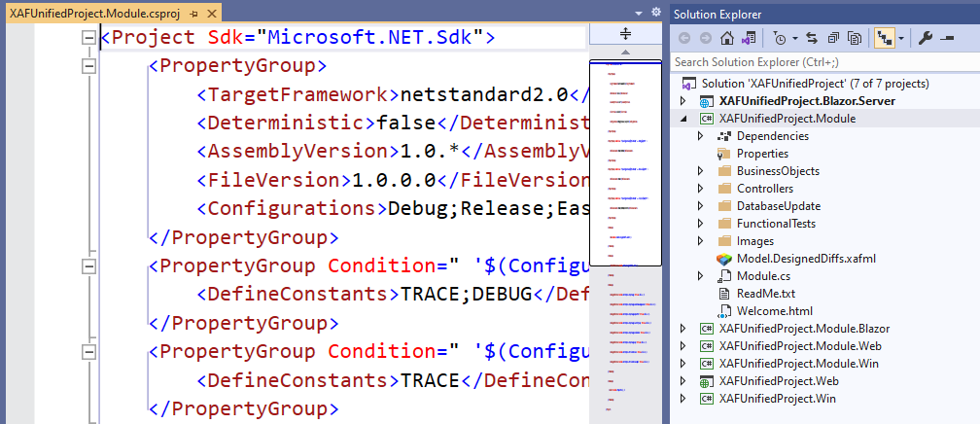Select the Welcome.html file

pos(774,311)
